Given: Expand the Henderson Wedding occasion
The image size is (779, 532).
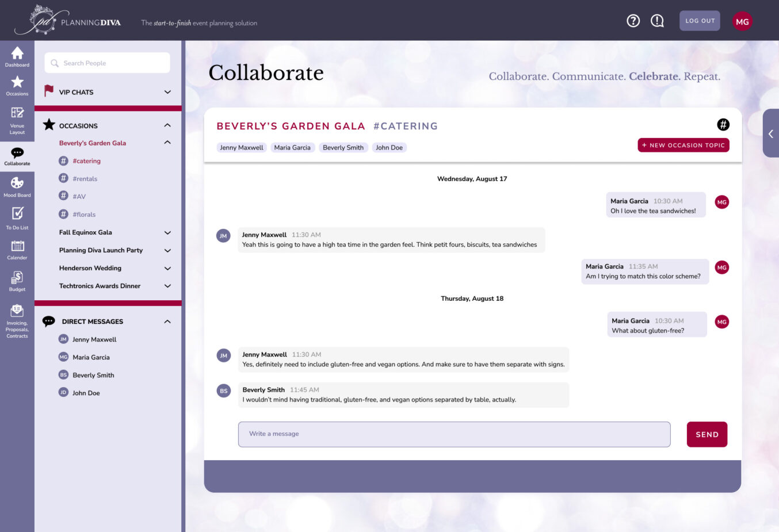Looking at the screenshot, I should coord(167,269).
